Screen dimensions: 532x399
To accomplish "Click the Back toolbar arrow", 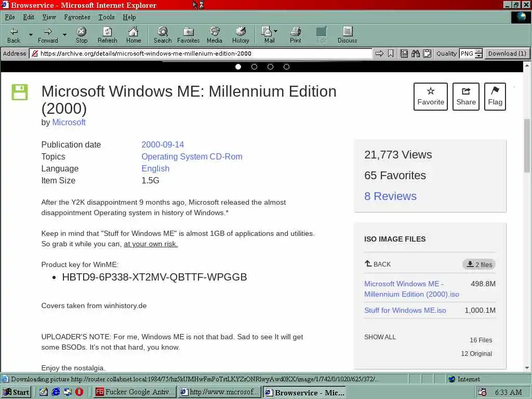I will click(x=14, y=35).
